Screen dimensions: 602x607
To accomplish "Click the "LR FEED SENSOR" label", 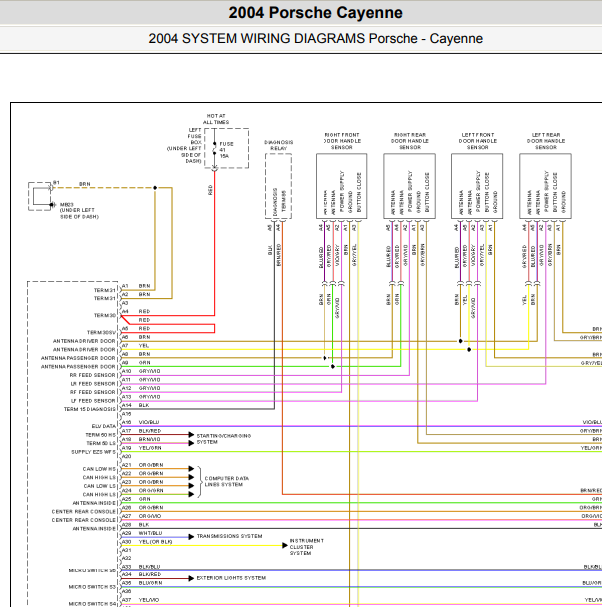I will click(x=93, y=384).
